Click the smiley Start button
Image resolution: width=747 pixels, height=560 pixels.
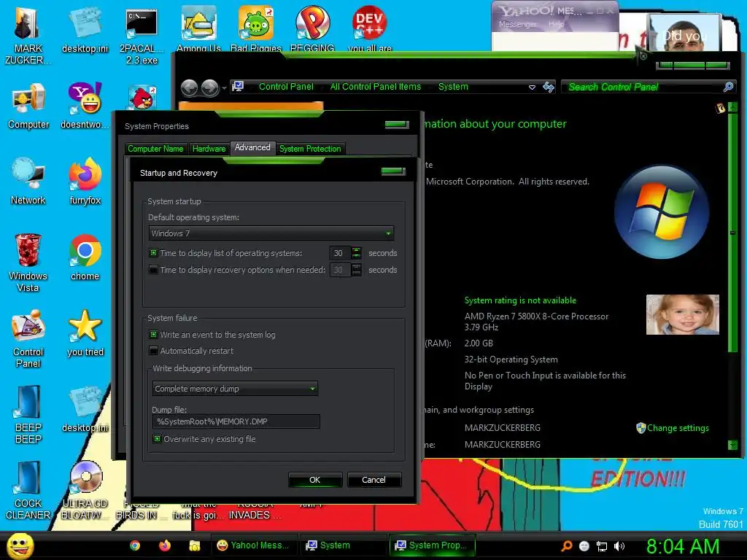20,545
